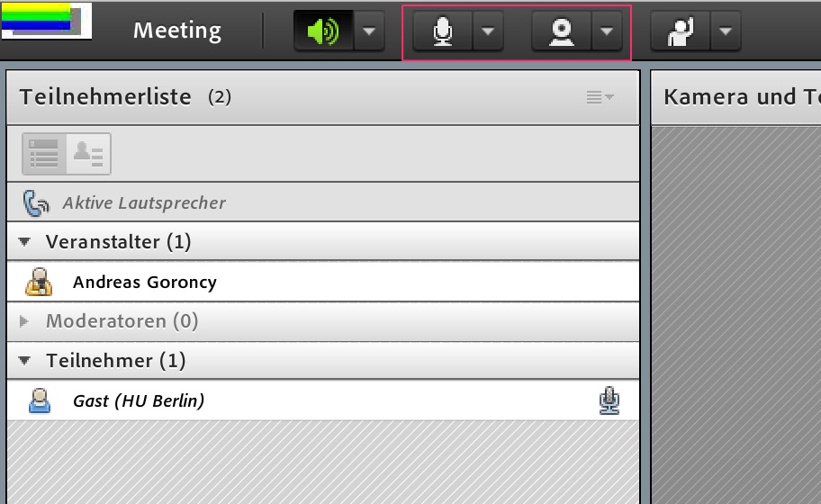The width and height of the screenshot is (821, 504).
Task: Open the microphone options dropdown arrow
Action: click(x=487, y=32)
